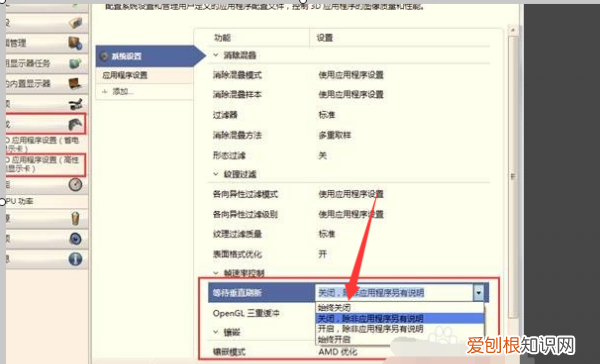Select the 等待垂直刷新 row label

tap(237, 293)
